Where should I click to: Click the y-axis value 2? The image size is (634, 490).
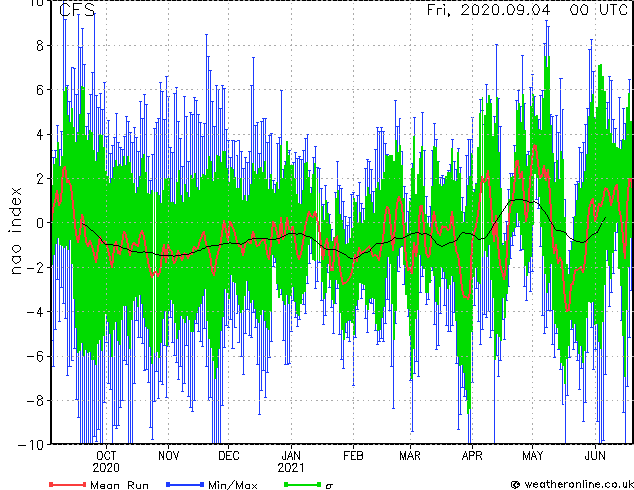(40, 179)
